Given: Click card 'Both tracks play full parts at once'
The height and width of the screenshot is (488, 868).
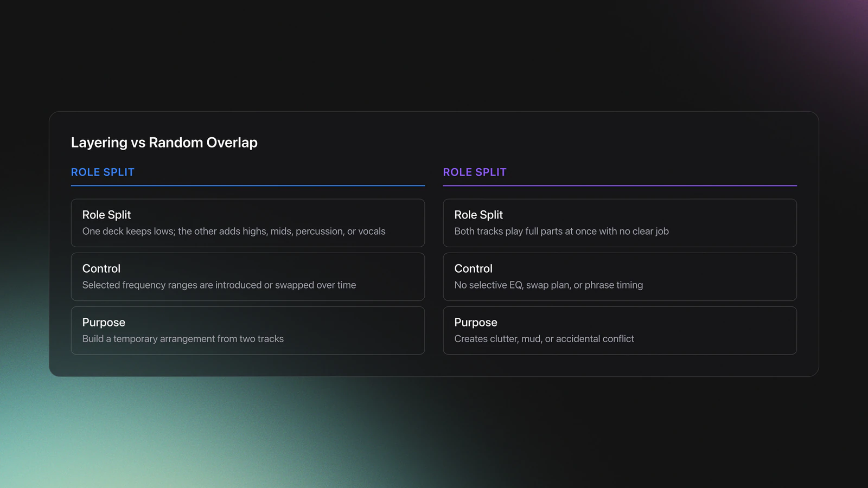Looking at the screenshot, I should (x=620, y=223).
